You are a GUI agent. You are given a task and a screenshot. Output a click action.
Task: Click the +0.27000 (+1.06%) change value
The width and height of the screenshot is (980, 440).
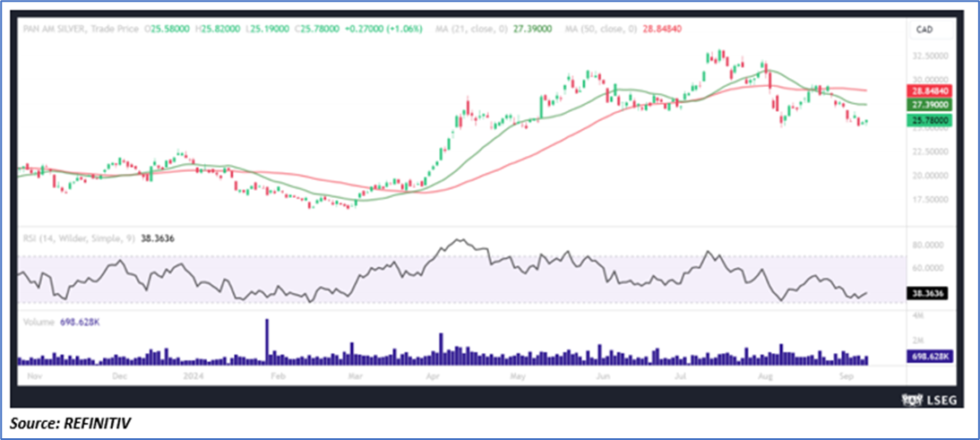[382, 29]
